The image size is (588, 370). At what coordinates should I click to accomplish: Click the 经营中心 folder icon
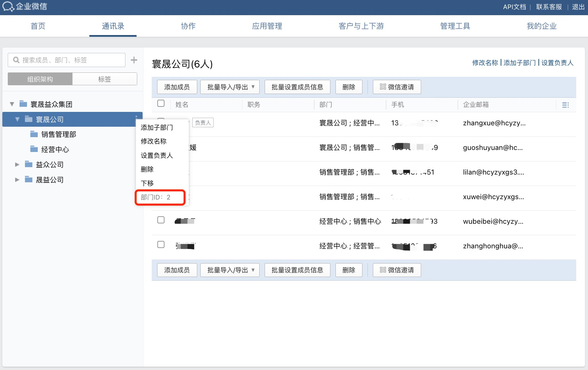pyautogui.click(x=34, y=149)
